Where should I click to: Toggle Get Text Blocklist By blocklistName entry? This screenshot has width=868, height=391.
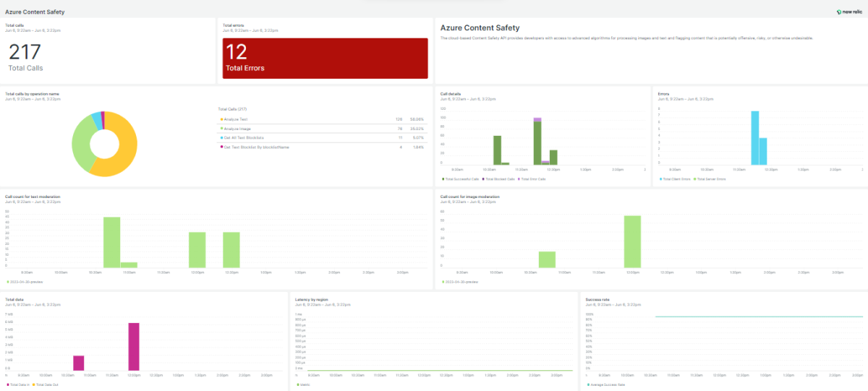(254, 147)
